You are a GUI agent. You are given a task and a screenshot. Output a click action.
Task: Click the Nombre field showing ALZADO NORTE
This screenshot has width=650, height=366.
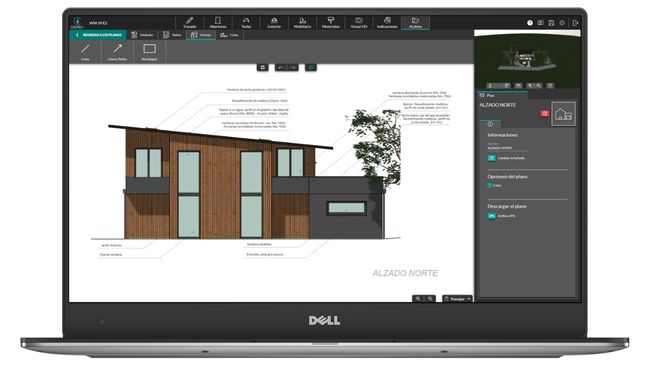[507, 148]
